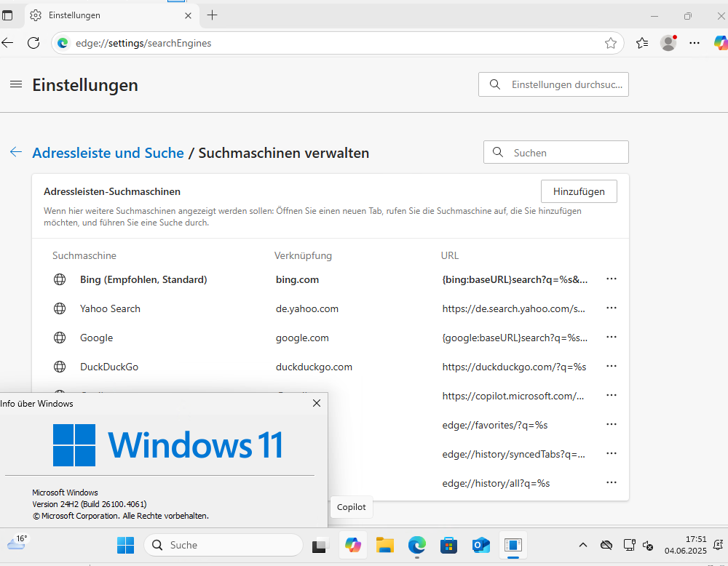
Task: Open Adressleiste und Suche breadcrumb link
Action: 108,153
